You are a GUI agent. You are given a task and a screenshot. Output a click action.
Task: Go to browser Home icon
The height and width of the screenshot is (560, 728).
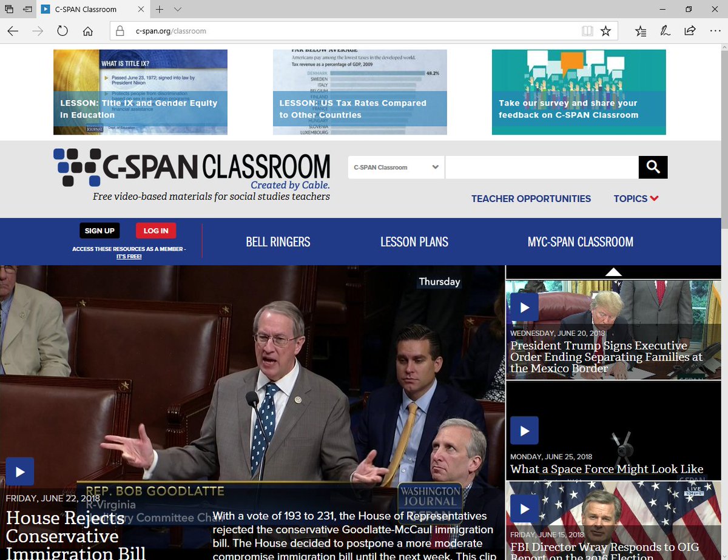point(87,31)
